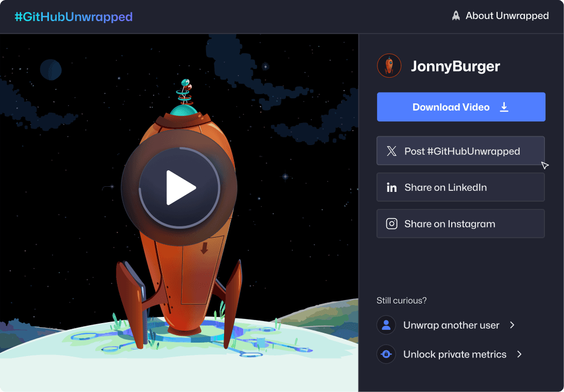Viewport: 564px width, 392px height.
Task: Click the #GitHubUnwrapped logo
Action: coord(74,16)
